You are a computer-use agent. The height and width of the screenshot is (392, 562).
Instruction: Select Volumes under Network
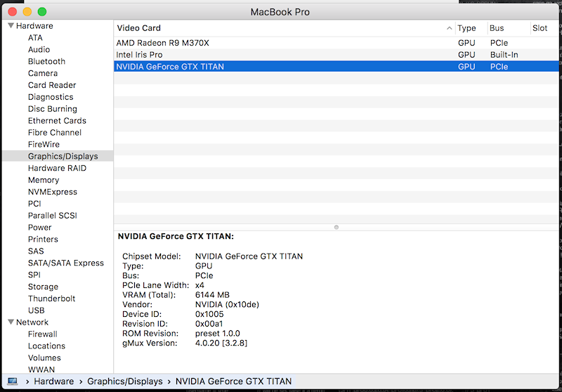pos(44,358)
